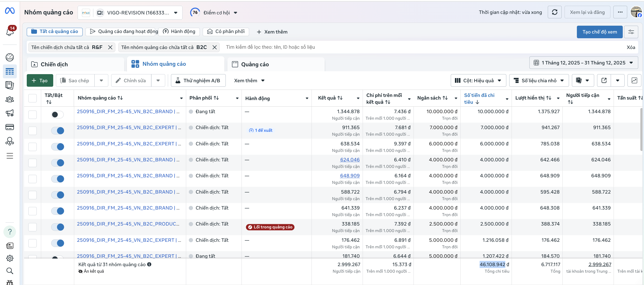Open the date range dropdown for December 2025

coord(583,63)
